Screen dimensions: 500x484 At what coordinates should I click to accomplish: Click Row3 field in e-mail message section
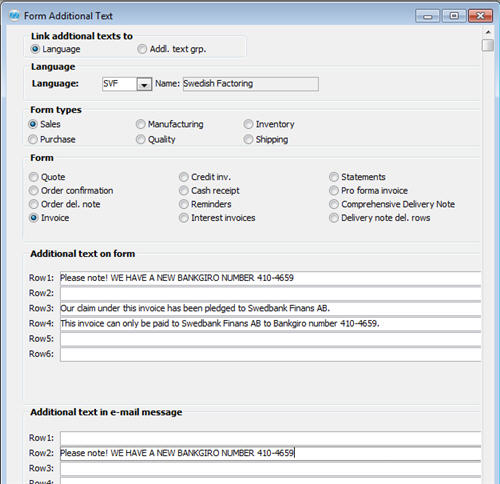tap(270, 468)
